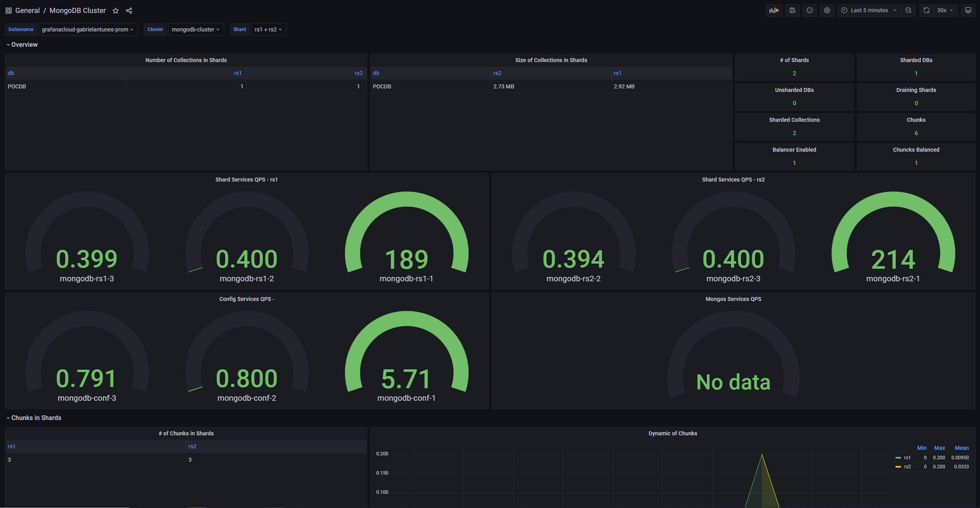Cycle view mode with the monitor icon
The width and height of the screenshot is (980, 508).
(x=968, y=11)
